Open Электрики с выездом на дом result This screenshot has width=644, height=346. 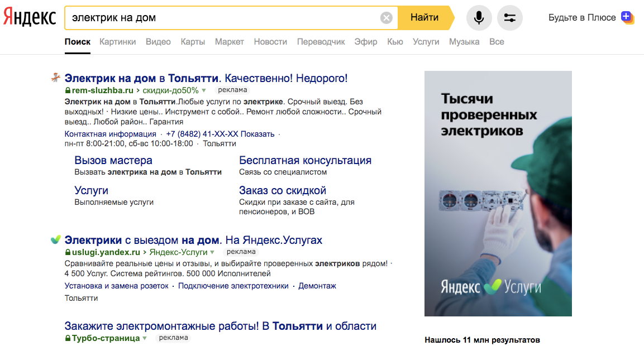point(193,240)
